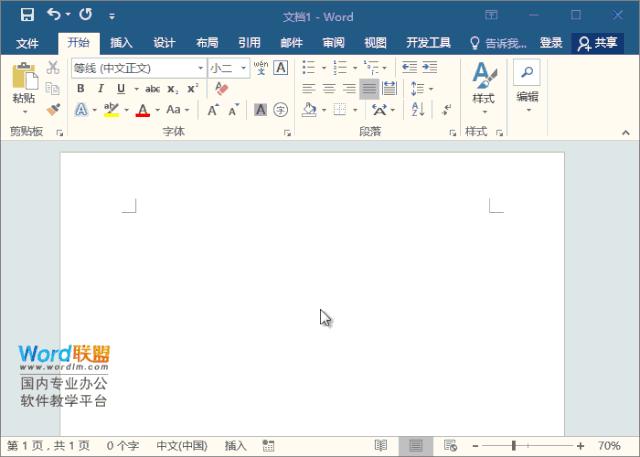
Task: Switch to the 插入 tab
Action: pos(121,42)
